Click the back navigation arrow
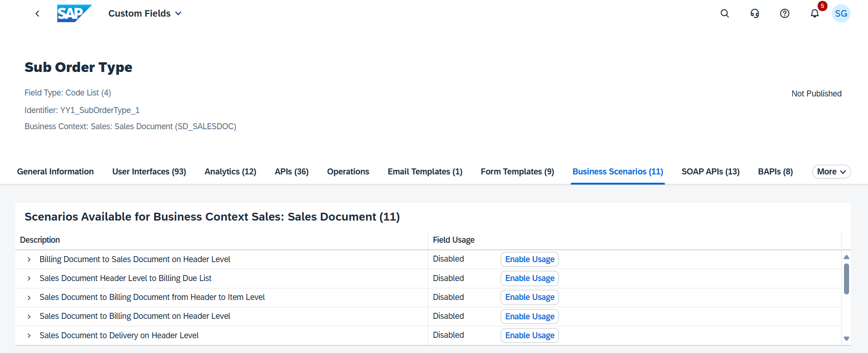The image size is (868, 353). click(37, 14)
